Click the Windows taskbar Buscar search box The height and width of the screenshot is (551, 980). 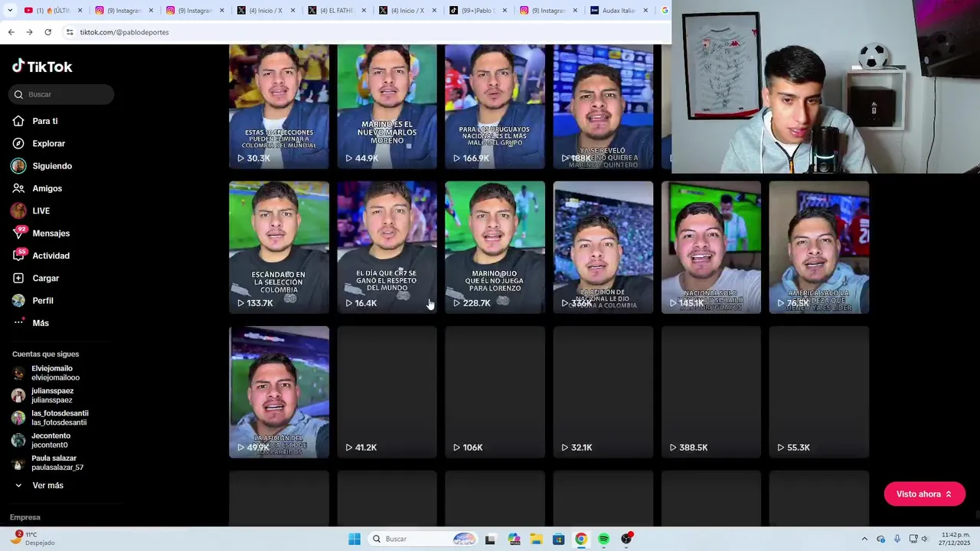(x=423, y=539)
